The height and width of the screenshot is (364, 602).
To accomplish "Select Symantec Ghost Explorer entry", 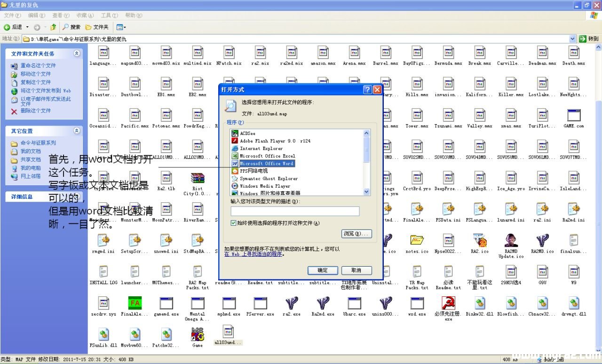I will pyautogui.click(x=269, y=179).
